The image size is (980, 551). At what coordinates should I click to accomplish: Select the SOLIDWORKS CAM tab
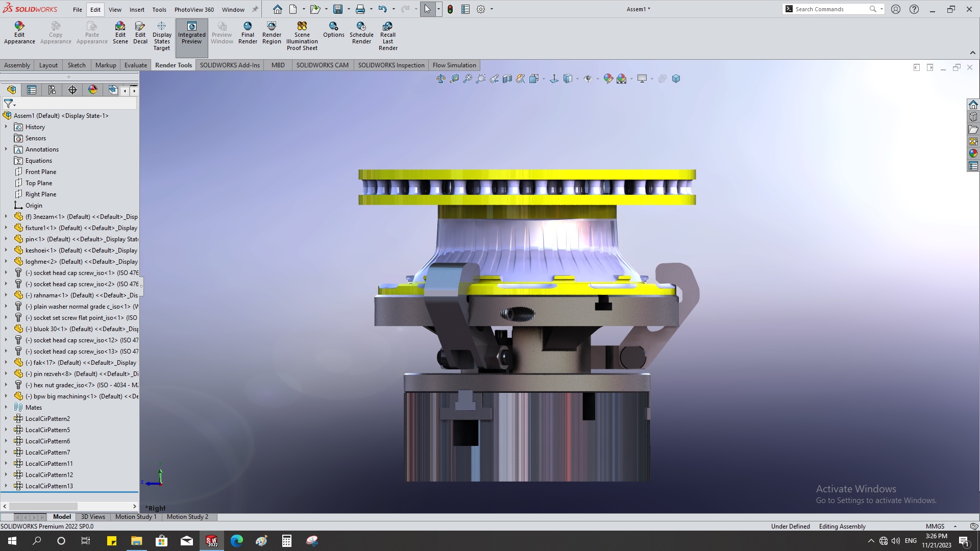coord(323,65)
